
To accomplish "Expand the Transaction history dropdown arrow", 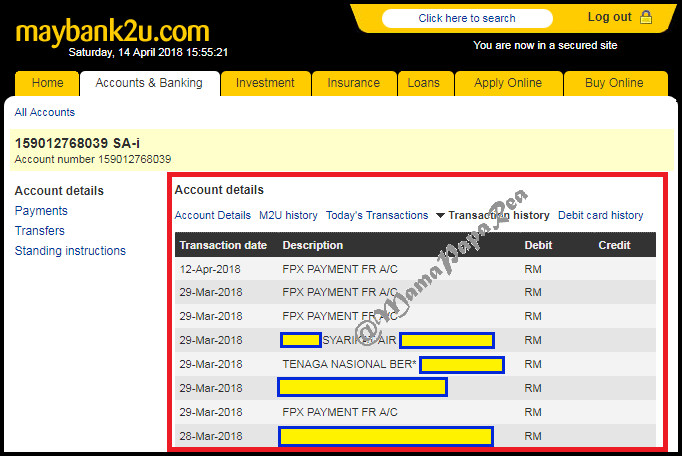I will click(440, 215).
